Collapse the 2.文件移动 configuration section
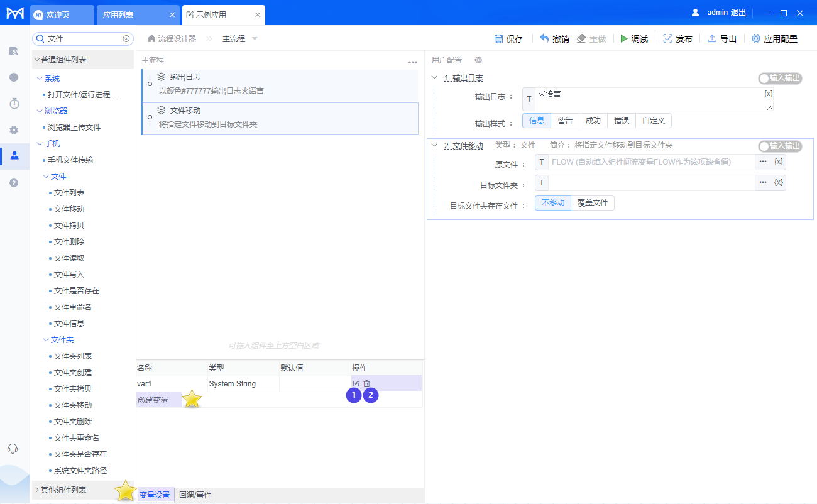The width and height of the screenshot is (817, 504). point(434,146)
